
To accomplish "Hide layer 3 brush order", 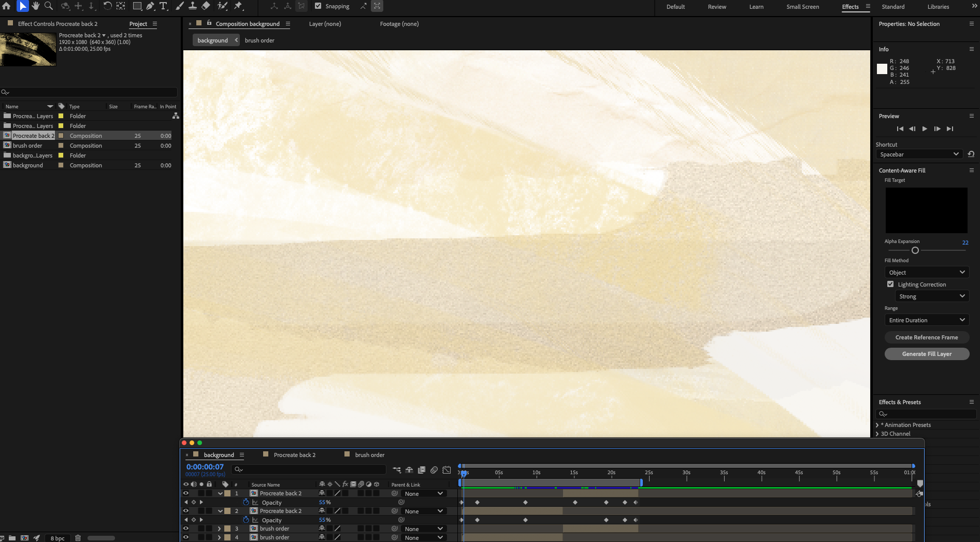I will click(185, 529).
